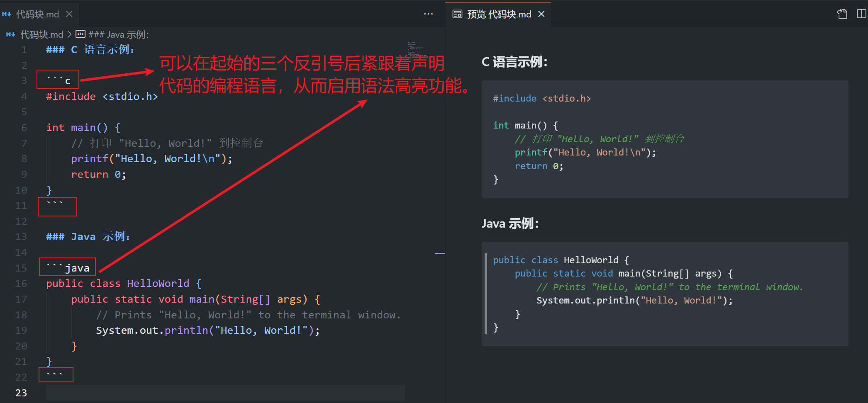
Task: Click the System.out.println line in editor
Action: (x=208, y=330)
